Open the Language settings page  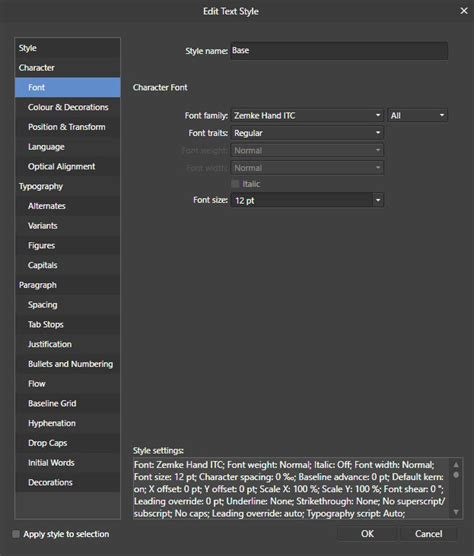point(67,146)
